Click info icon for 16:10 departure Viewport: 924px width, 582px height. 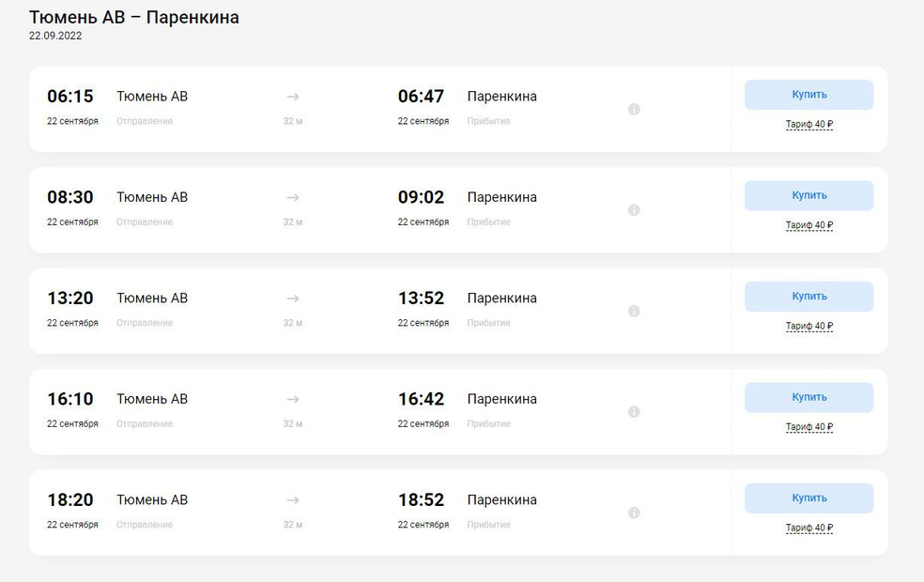[x=634, y=412]
